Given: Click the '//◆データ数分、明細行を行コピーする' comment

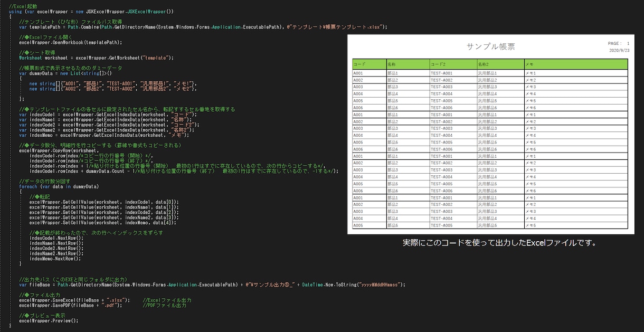Looking at the screenshot, I should click(100, 145).
